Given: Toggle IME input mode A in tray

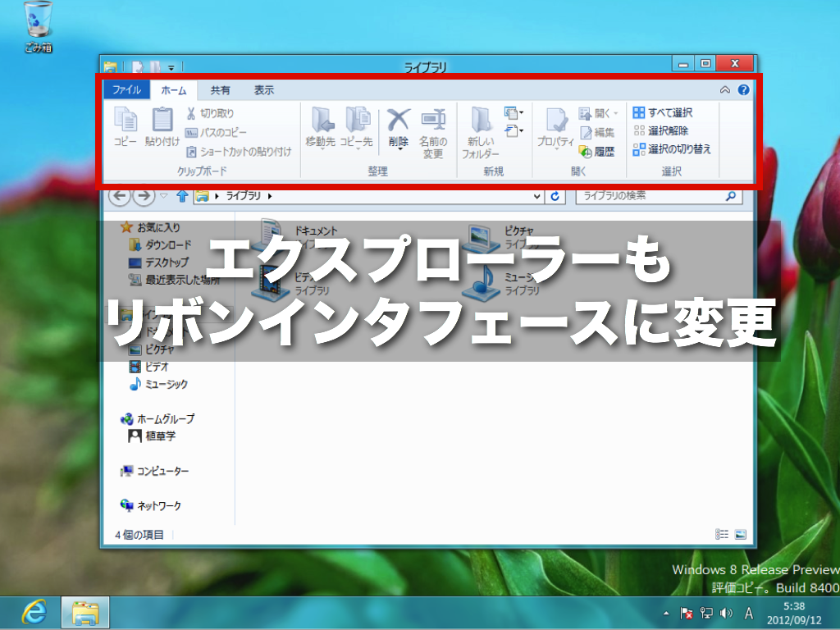Looking at the screenshot, I should click(x=749, y=614).
